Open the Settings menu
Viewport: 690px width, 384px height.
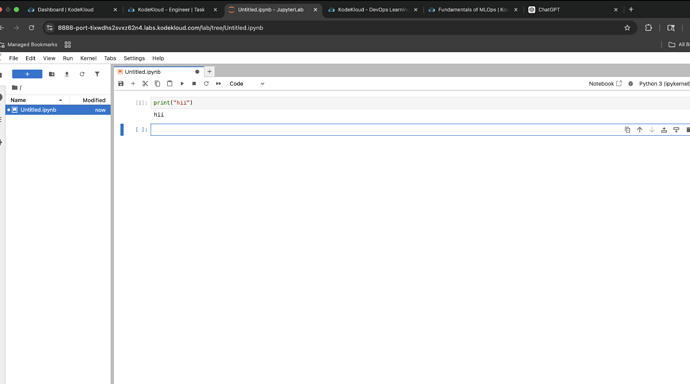click(x=134, y=58)
